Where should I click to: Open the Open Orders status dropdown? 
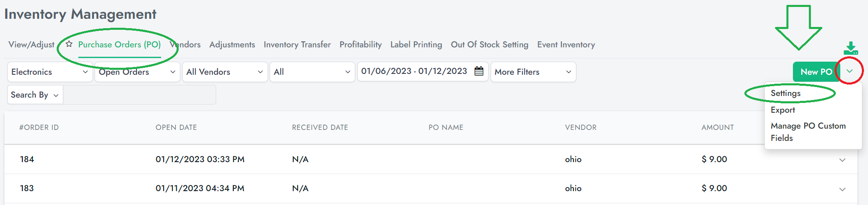[137, 72]
